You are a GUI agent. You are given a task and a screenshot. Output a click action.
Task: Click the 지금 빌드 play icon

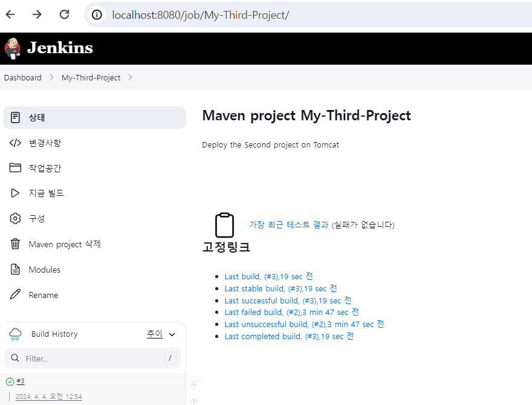pyautogui.click(x=15, y=193)
